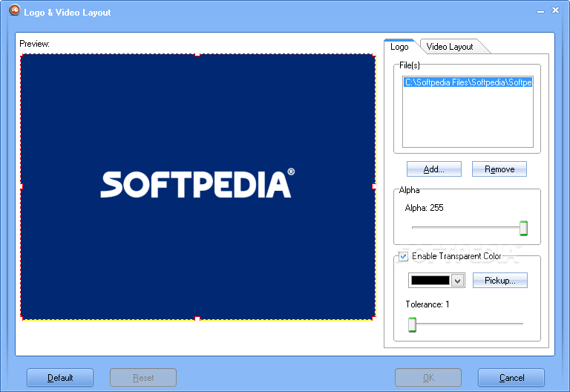The height and width of the screenshot is (392, 570).
Task: Toggle Enable Transparent Color checkbox
Action: [403, 256]
